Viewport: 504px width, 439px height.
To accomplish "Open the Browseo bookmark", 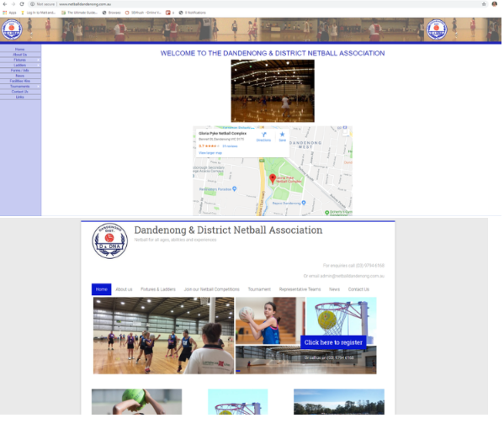I will [112, 13].
